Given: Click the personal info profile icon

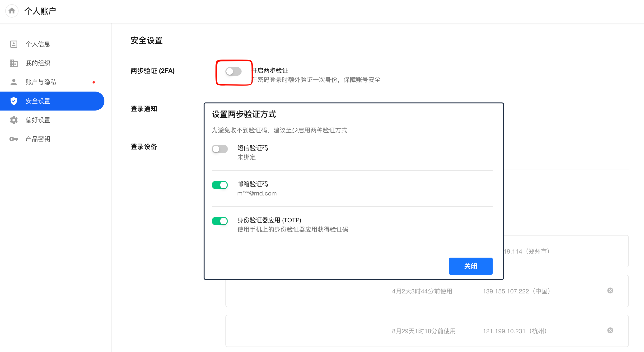Looking at the screenshot, I should (14, 44).
